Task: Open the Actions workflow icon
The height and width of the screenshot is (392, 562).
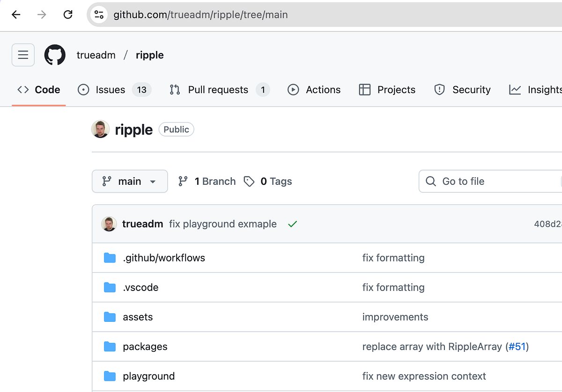Action: click(293, 89)
